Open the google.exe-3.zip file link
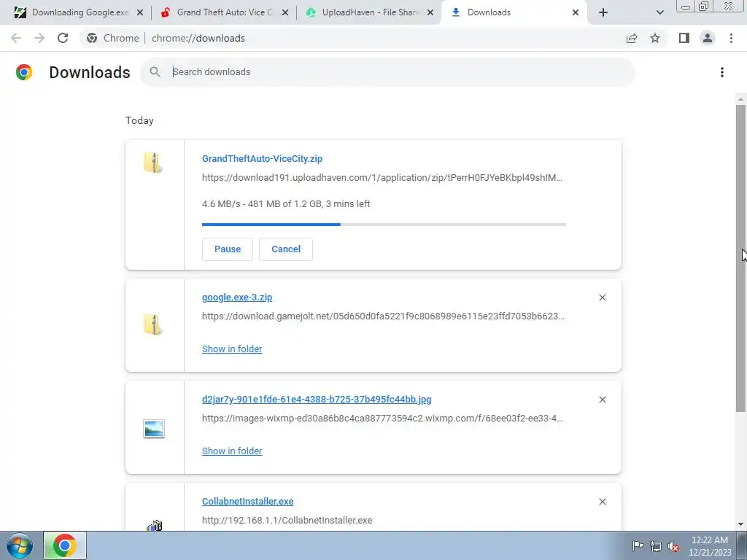Viewport: 747px width, 560px height. [x=237, y=297]
